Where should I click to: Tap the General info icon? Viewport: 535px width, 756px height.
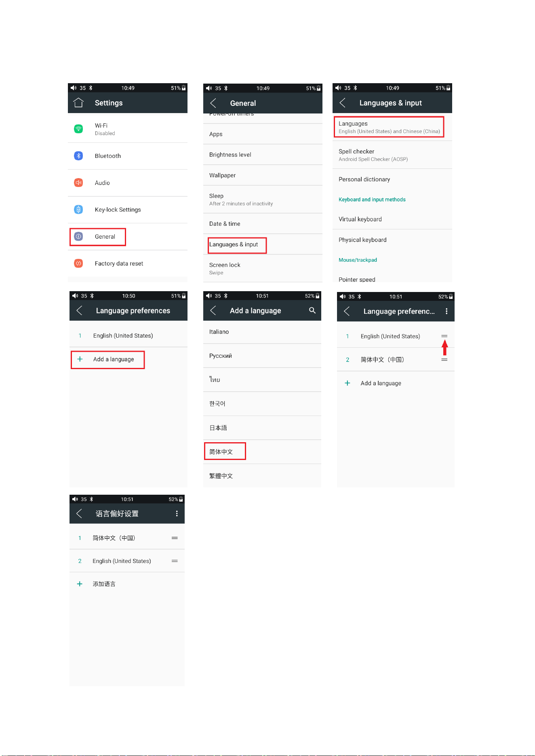click(x=78, y=236)
